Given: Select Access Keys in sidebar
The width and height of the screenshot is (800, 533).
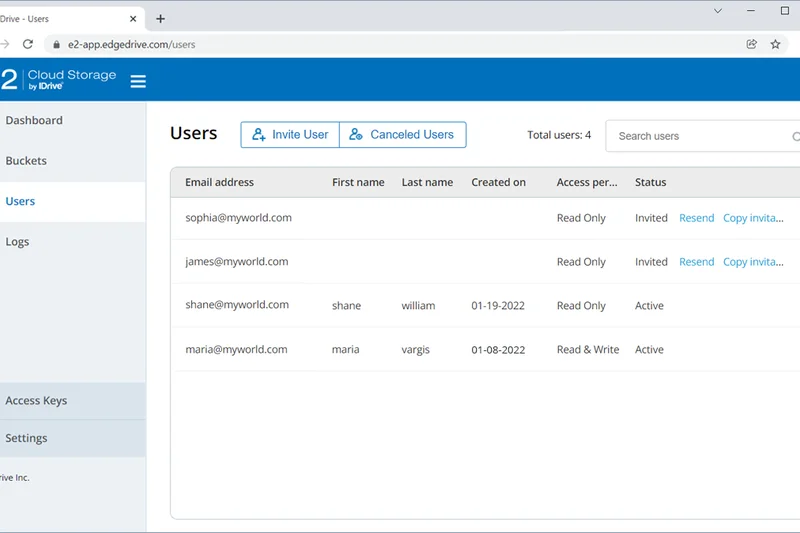Looking at the screenshot, I should click(x=36, y=401).
